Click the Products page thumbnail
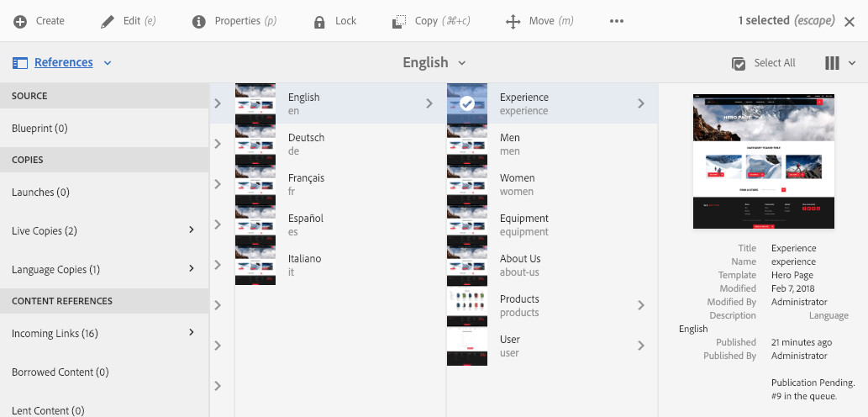Screen dimensions: 868x417 click(467, 305)
